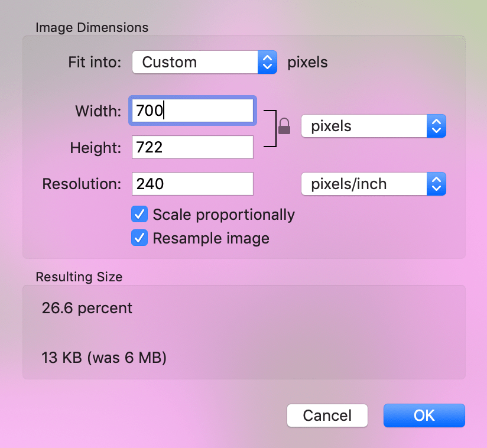Viewport: 487px width, 448px height.
Task: Click the Cancel button
Action: click(x=327, y=415)
